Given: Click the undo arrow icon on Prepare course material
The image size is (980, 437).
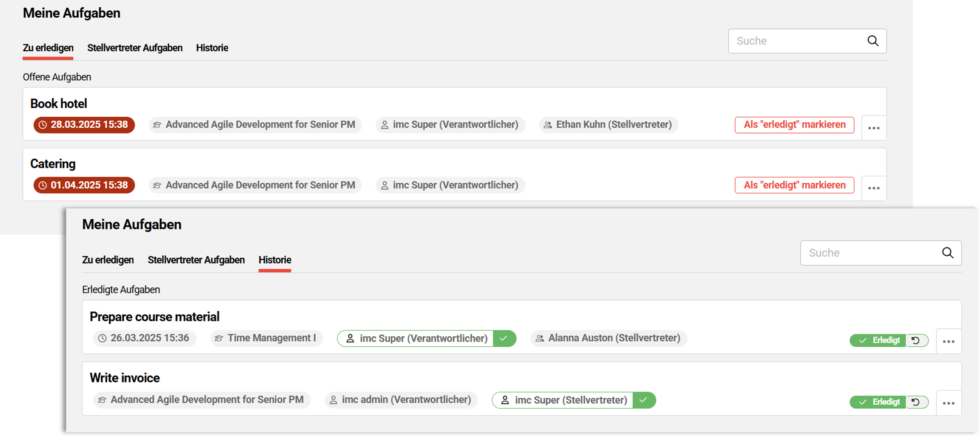Looking at the screenshot, I should click(916, 341).
